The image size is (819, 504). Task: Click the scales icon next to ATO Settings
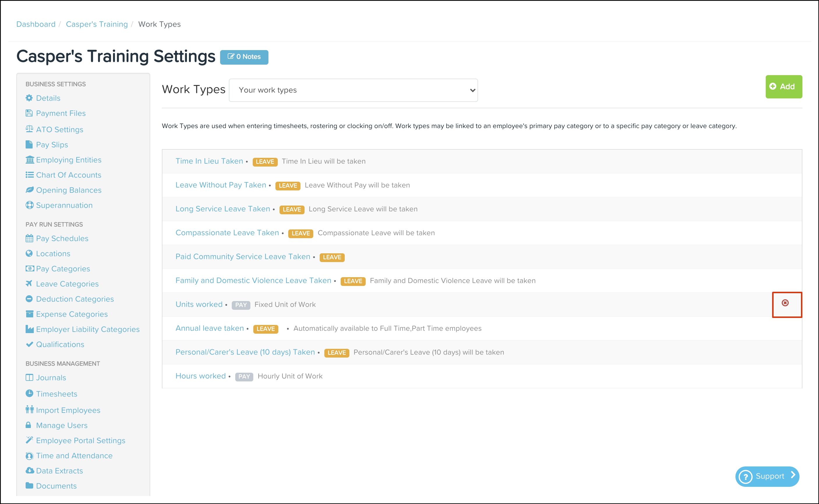tap(29, 129)
